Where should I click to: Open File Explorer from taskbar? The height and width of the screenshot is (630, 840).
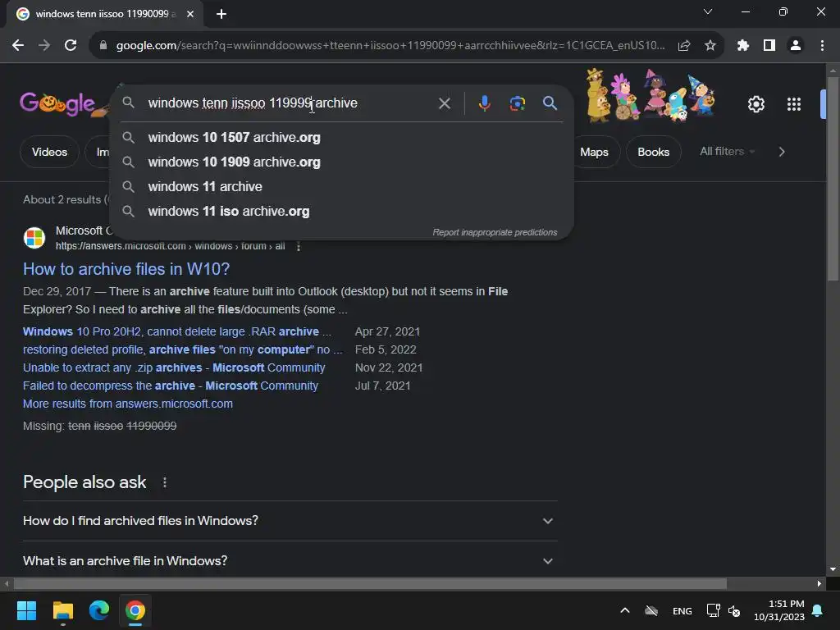[x=62, y=610]
